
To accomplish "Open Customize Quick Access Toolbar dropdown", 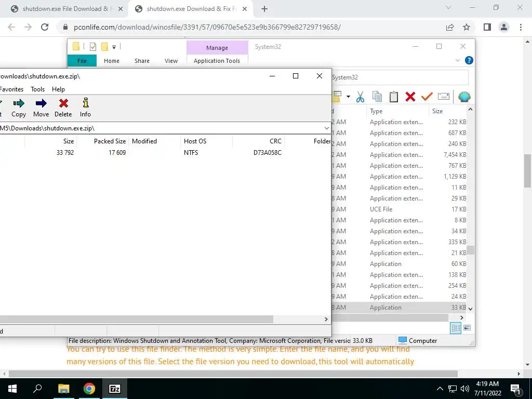I will tap(114, 47).
